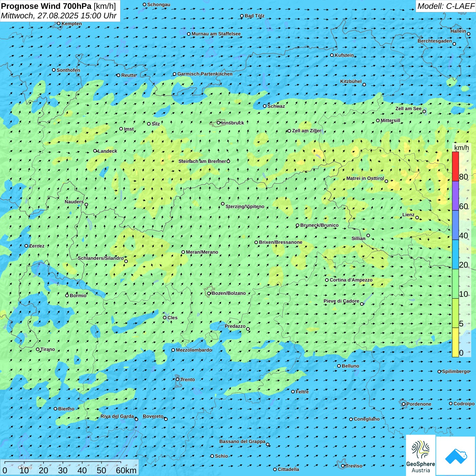
Task: Select the Bozen/Bolzano city marker
Action: click(209, 293)
